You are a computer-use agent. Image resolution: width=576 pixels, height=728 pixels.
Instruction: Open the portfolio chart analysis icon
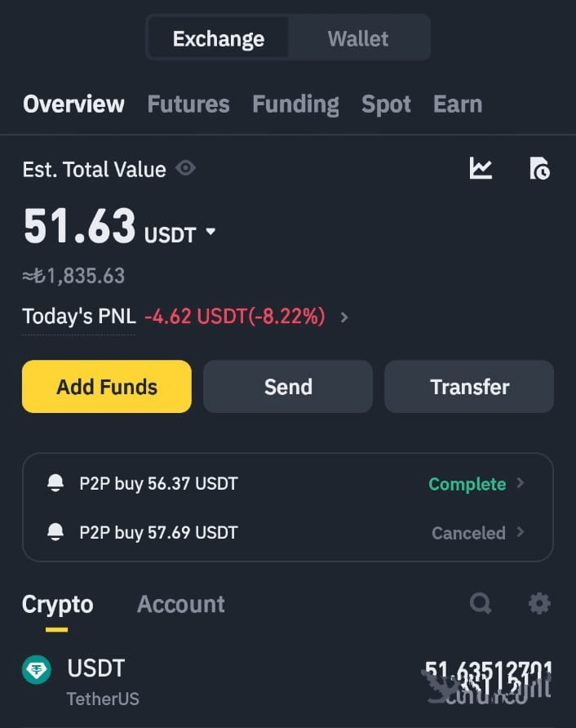pos(481,169)
